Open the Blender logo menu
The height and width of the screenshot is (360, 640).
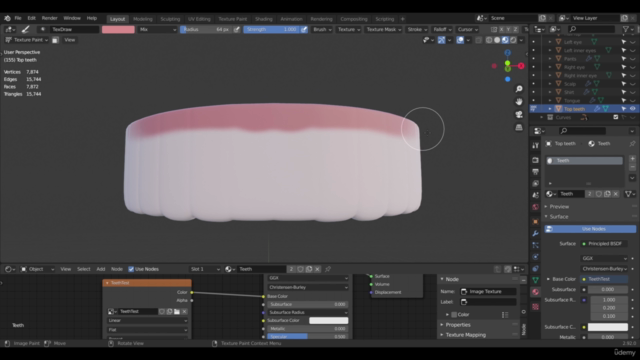tap(7, 18)
